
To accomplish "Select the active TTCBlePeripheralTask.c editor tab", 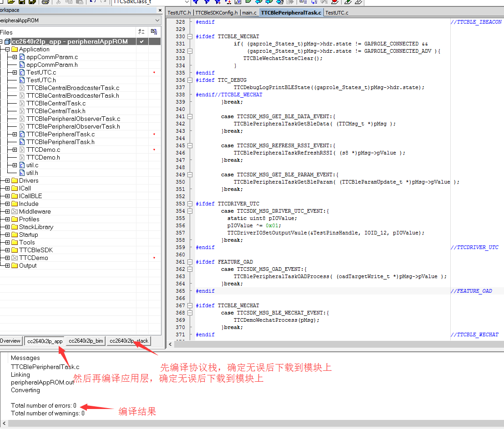I will pyautogui.click(x=291, y=13).
